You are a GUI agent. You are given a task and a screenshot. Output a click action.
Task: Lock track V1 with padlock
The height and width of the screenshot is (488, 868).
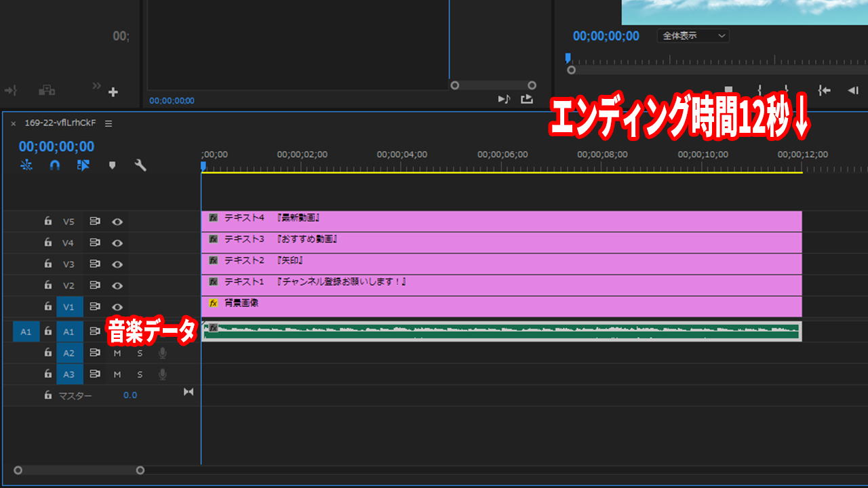point(47,306)
